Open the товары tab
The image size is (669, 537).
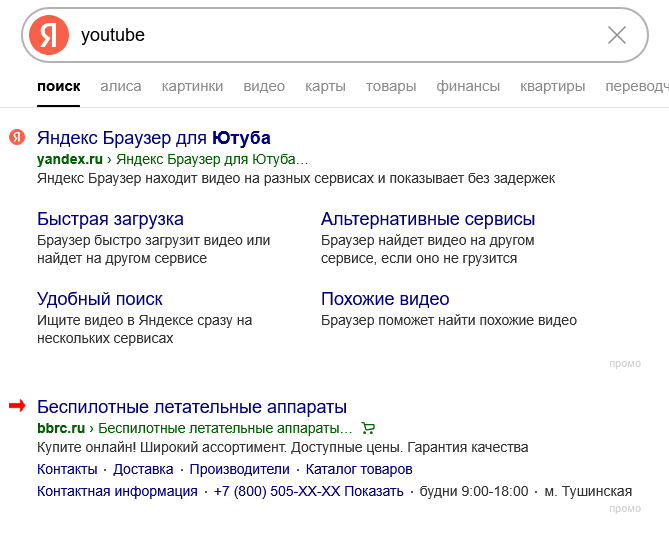(x=391, y=86)
